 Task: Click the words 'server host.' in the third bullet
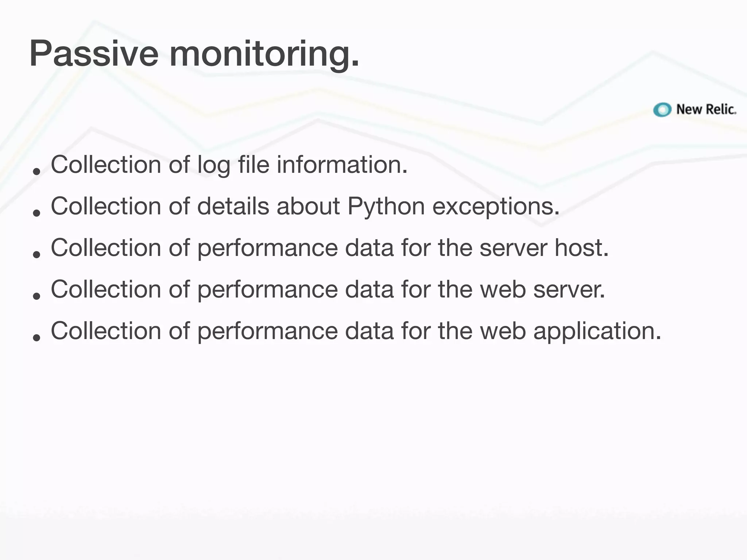click(544, 248)
